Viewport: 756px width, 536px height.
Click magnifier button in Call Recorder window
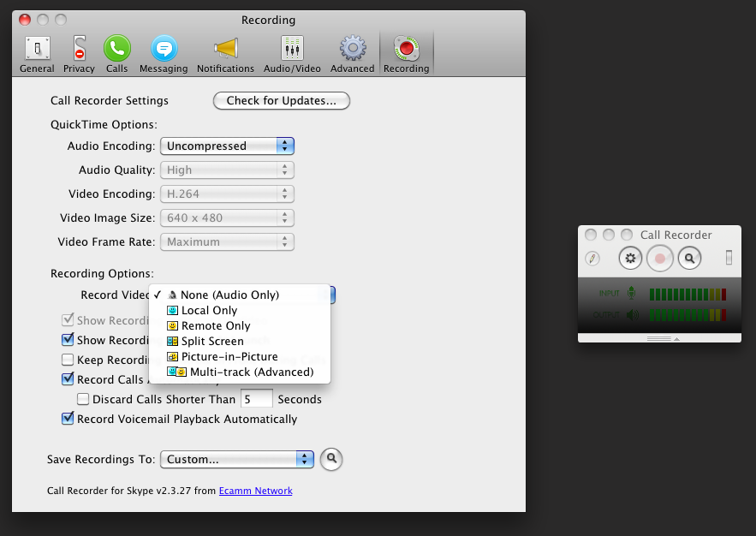[689, 259]
